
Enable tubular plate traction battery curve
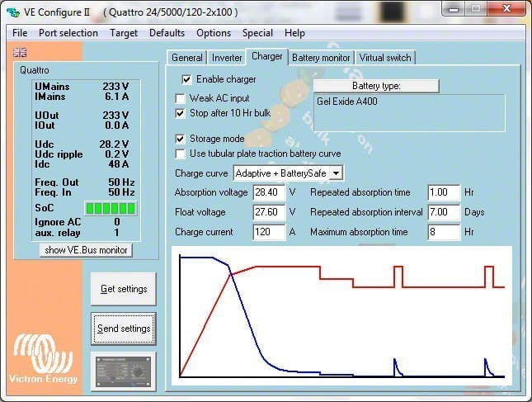[x=181, y=154]
